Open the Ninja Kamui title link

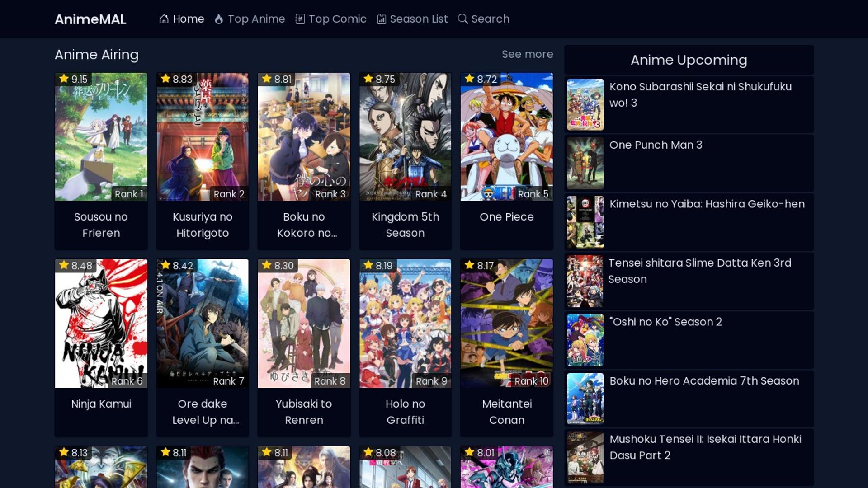[101, 404]
